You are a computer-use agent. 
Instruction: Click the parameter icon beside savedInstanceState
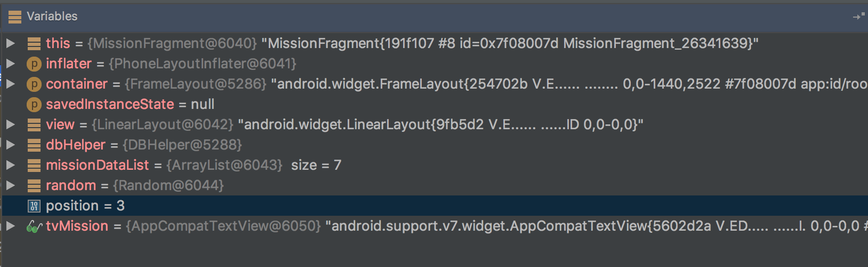click(x=34, y=105)
